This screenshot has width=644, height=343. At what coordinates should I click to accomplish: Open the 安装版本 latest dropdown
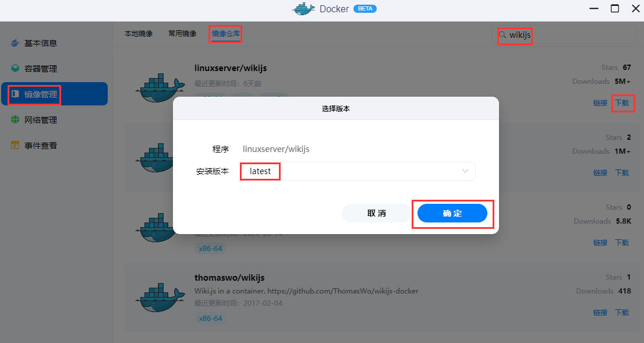358,171
